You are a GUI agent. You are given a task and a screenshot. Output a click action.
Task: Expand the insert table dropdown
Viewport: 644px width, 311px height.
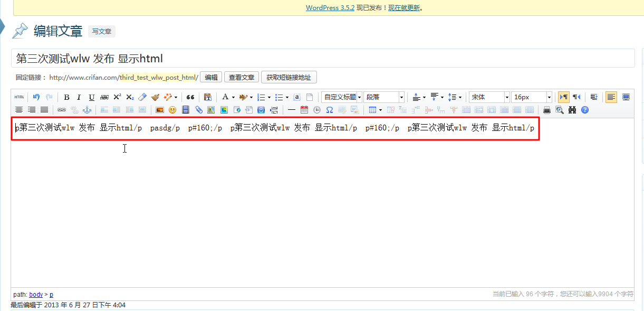380,110
